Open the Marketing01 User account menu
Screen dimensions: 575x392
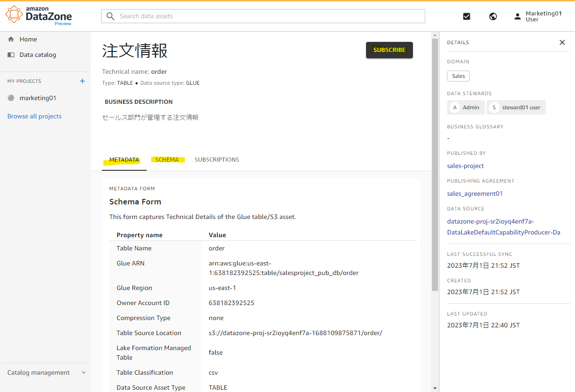point(538,16)
